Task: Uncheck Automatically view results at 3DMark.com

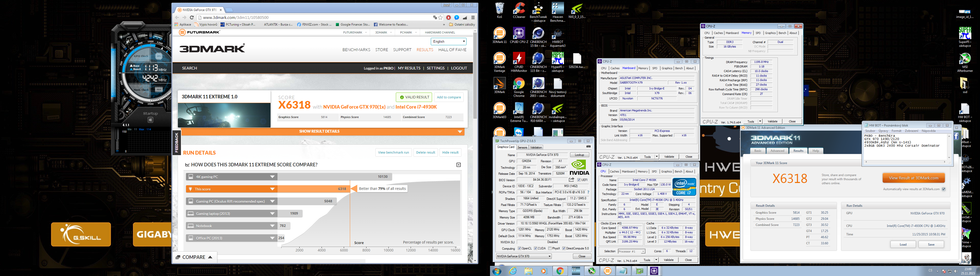Action: pos(944,189)
